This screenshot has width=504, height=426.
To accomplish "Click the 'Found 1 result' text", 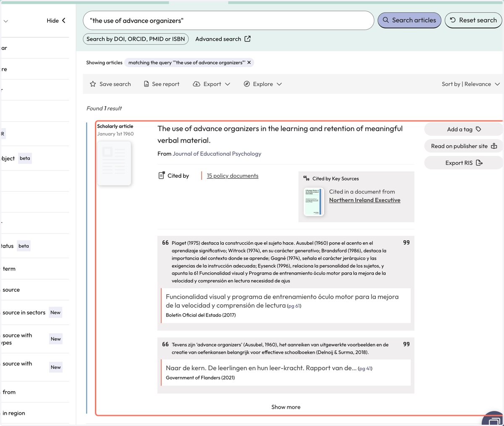I will [104, 108].
